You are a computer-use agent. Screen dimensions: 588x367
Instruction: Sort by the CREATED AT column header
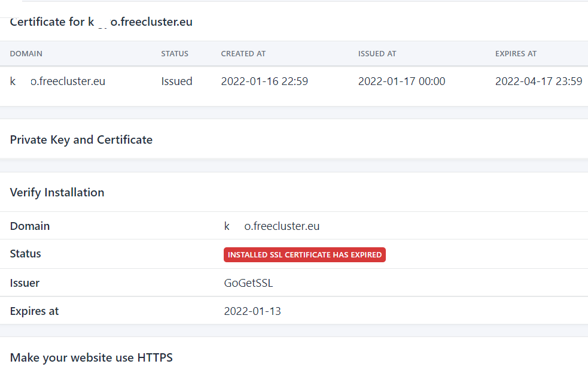pos(243,54)
